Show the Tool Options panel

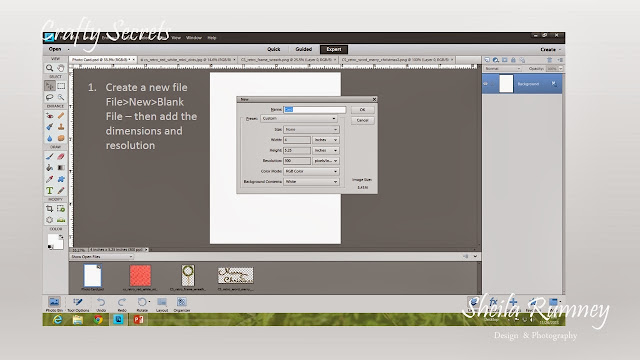tap(78, 304)
